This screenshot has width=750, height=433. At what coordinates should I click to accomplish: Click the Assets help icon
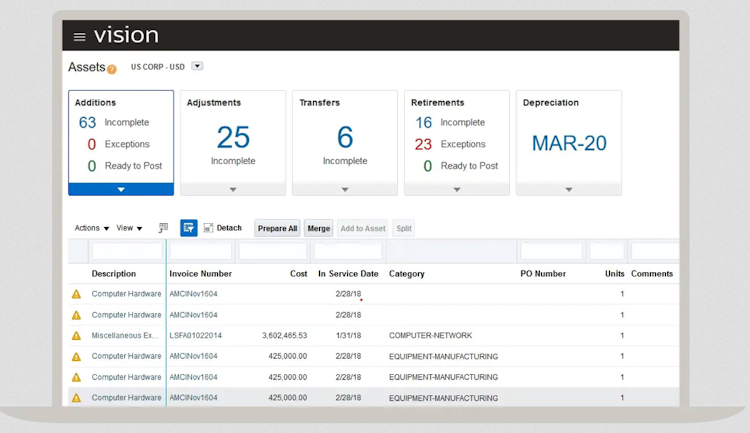coord(112,69)
